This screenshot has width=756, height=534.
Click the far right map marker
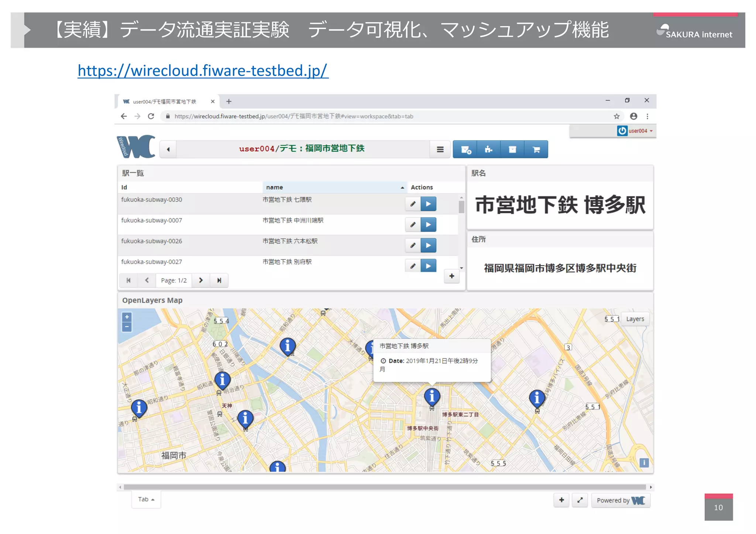coord(537,399)
